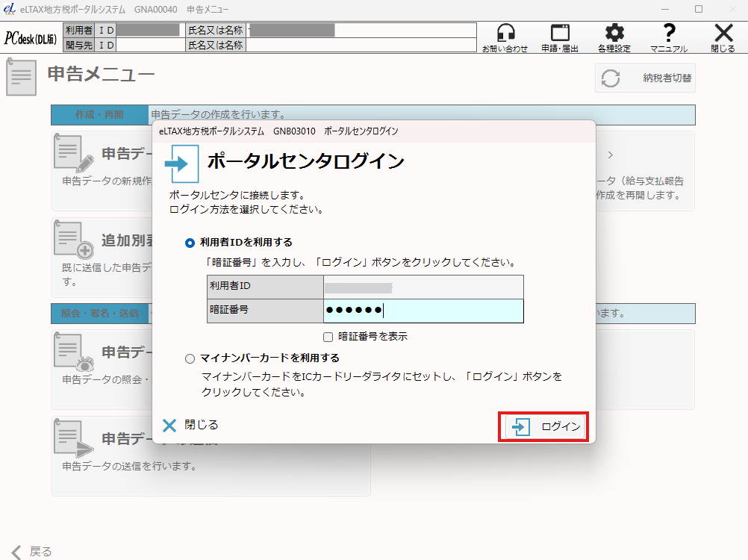
Task: Open the 申請・届出 window icon
Action: [x=560, y=34]
